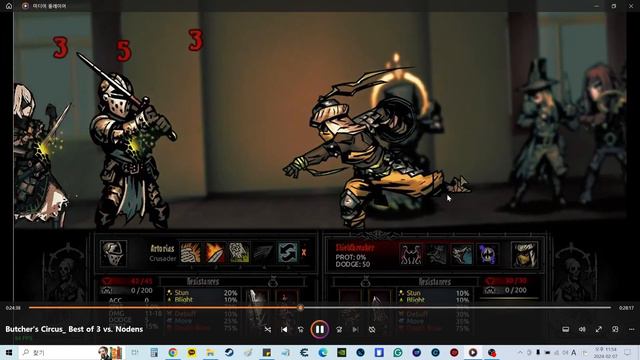The image size is (640, 360).
Task: Open File Explorer from taskbar
Action: (210, 352)
